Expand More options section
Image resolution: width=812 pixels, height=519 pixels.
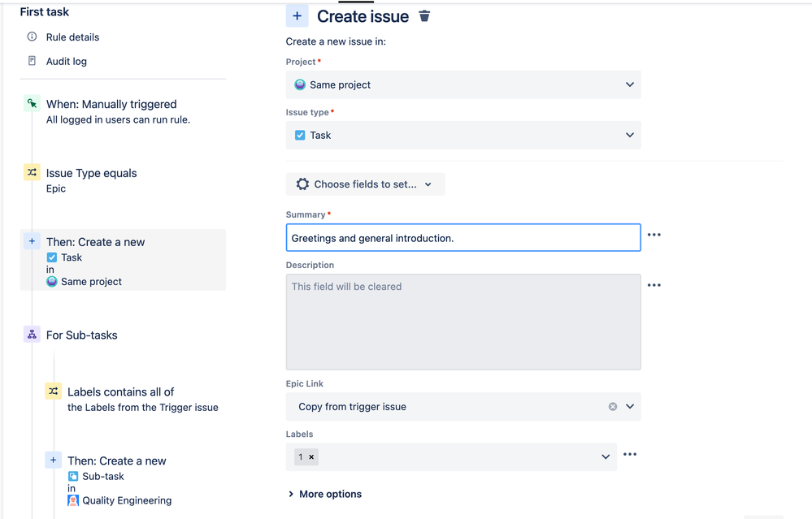324,494
